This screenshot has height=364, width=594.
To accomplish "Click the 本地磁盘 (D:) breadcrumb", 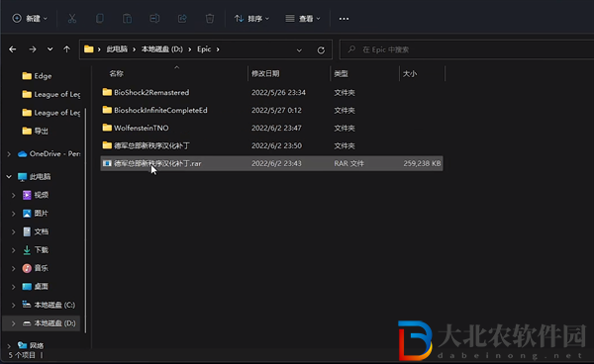I will pos(162,49).
